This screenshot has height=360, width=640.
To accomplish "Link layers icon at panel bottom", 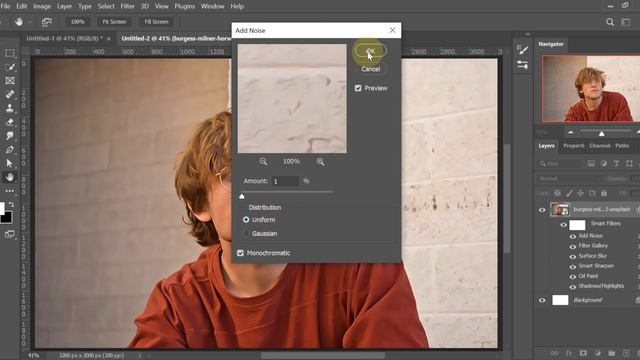I will tap(554, 353).
